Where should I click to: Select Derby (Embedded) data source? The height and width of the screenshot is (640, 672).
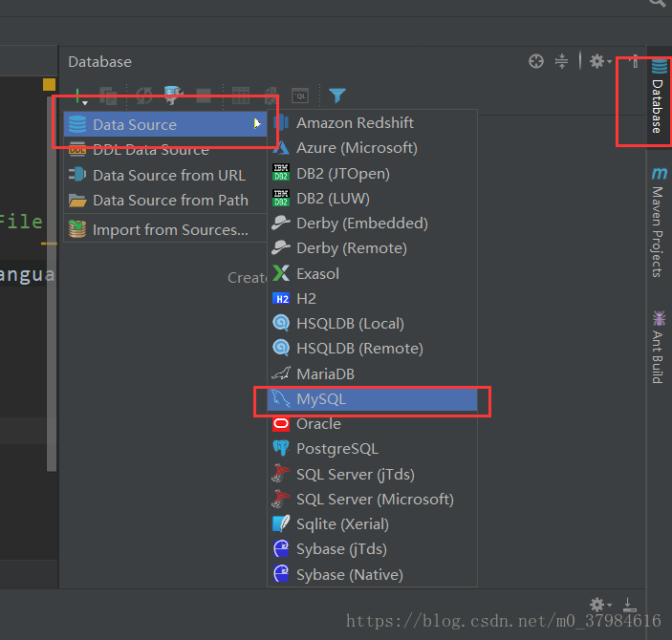click(x=372, y=224)
